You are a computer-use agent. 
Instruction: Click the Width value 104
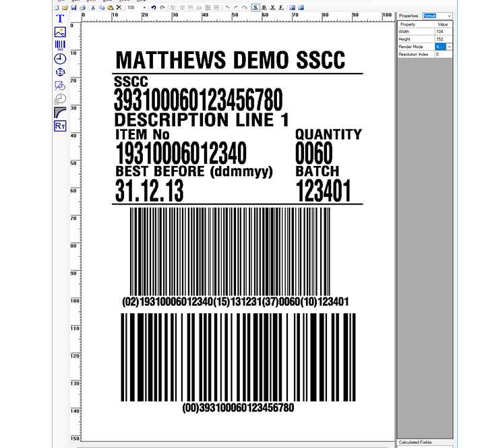[x=444, y=32]
